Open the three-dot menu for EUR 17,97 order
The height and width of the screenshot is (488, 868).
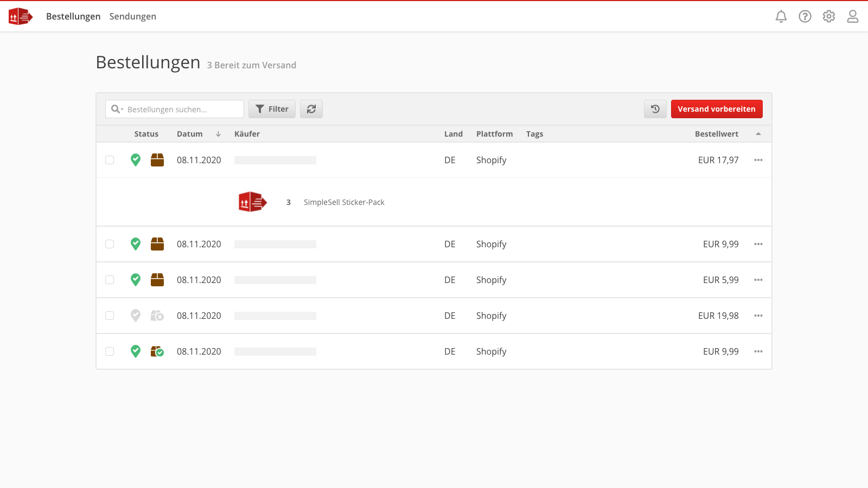[x=758, y=160]
